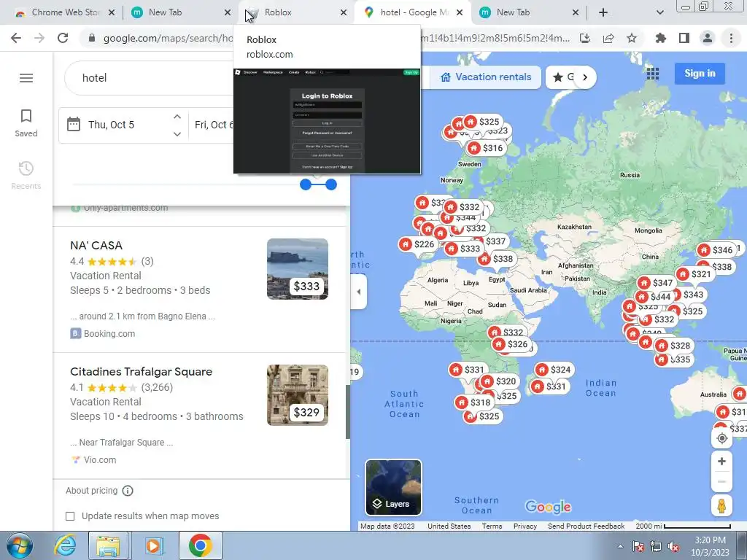
Task: Open the Google Maps hamburger menu
Action: click(26, 77)
